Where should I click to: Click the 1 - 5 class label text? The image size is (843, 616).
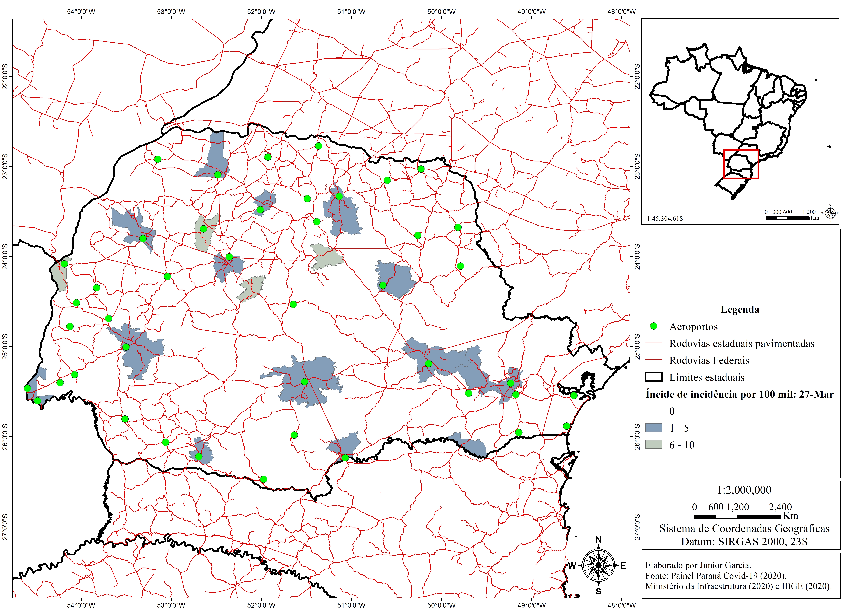[x=679, y=428]
